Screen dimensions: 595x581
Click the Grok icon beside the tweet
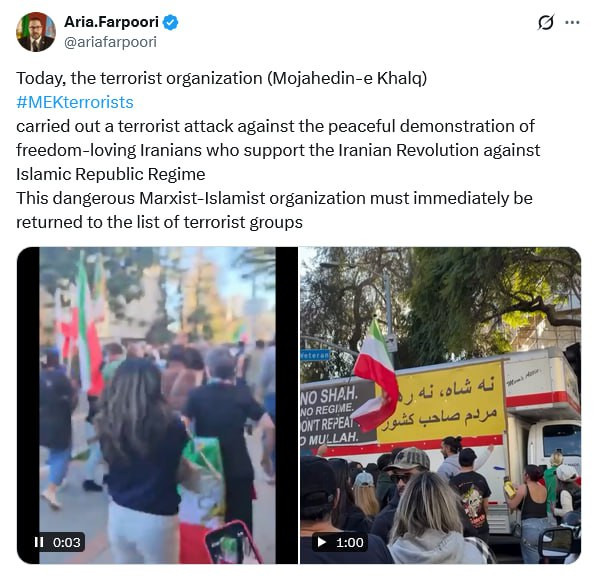pyautogui.click(x=546, y=22)
